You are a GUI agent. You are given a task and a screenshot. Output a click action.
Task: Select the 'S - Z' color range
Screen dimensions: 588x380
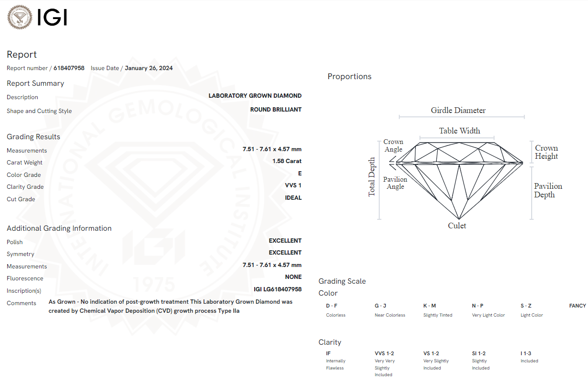pyautogui.click(x=526, y=306)
